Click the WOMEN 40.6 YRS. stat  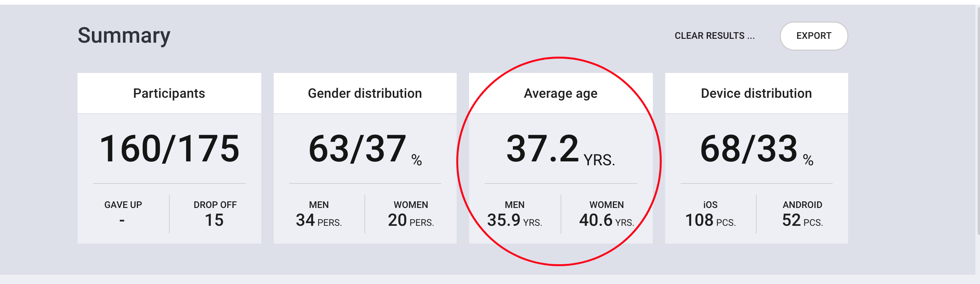click(x=607, y=213)
